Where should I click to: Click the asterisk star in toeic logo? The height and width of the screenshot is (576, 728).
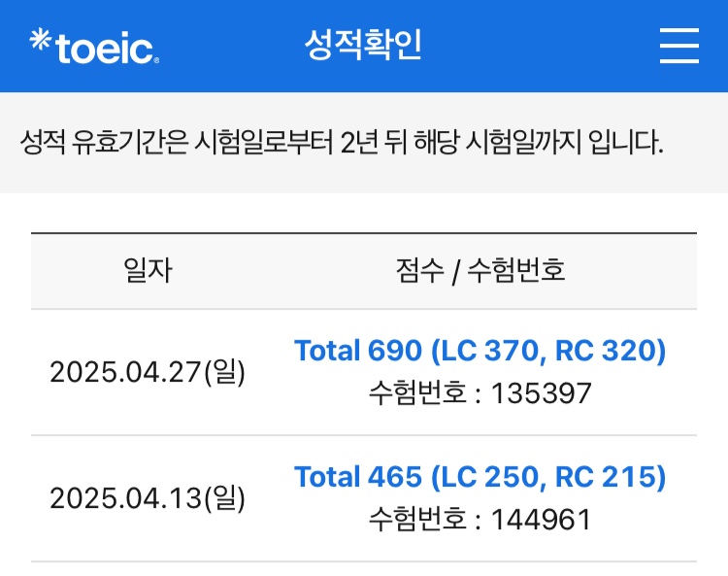pyautogui.click(x=41, y=39)
